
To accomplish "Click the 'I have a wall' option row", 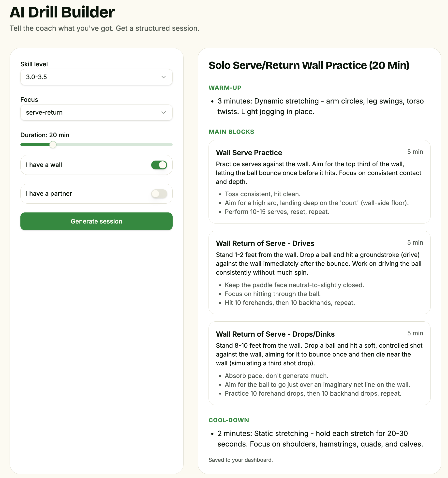I will [x=96, y=165].
